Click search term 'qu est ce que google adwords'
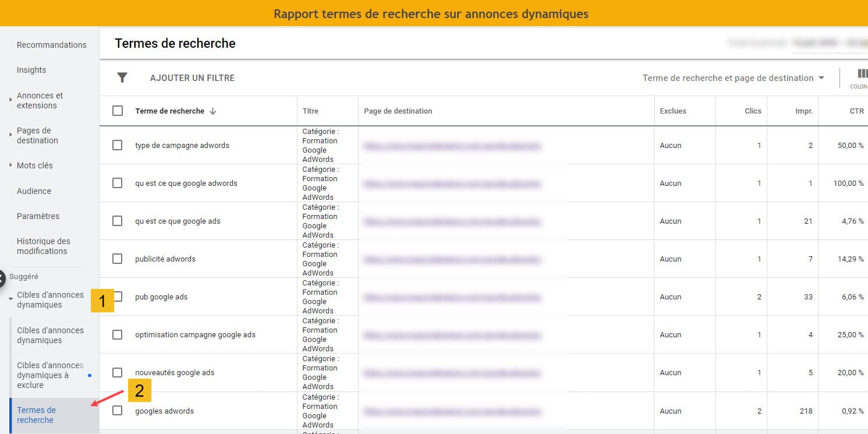The image size is (868, 434). [186, 184]
